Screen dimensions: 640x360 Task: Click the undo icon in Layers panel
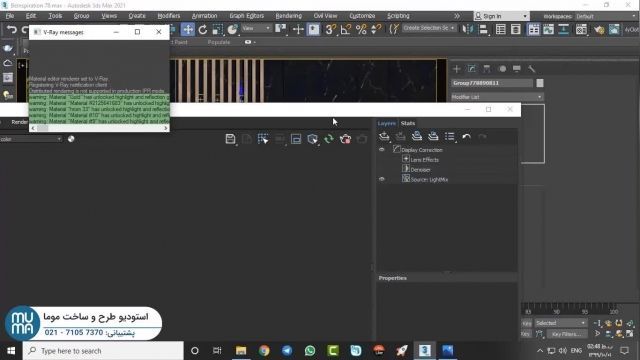[467, 136]
